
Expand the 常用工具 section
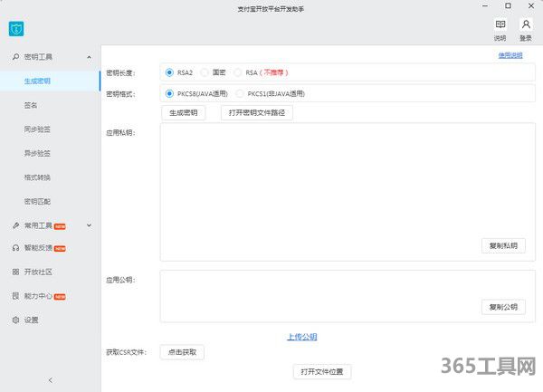click(x=89, y=225)
